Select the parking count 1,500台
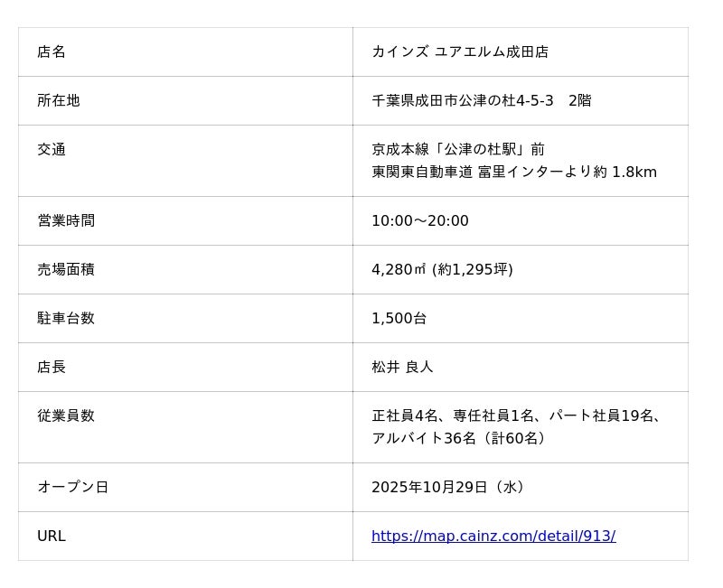723x588 pixels. (399, 318)
